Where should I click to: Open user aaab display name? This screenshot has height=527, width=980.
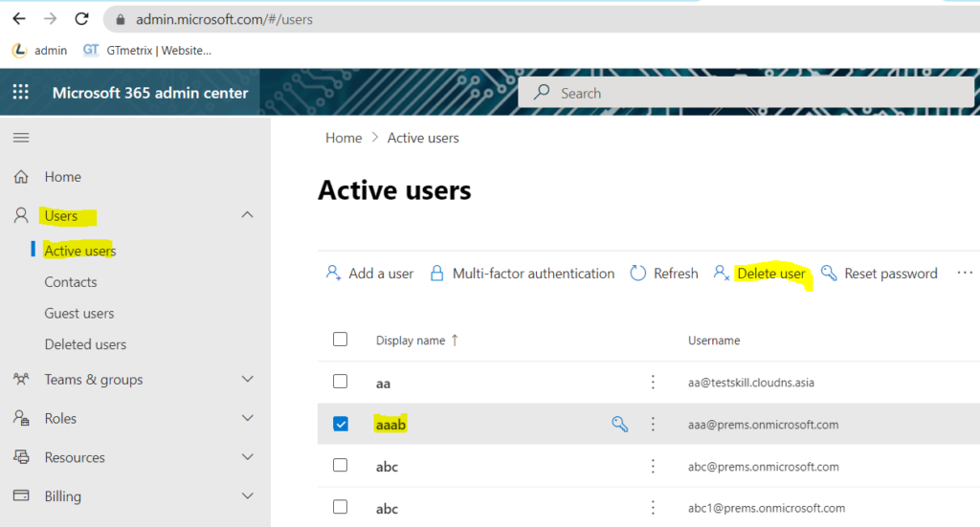tap(390, 425)
